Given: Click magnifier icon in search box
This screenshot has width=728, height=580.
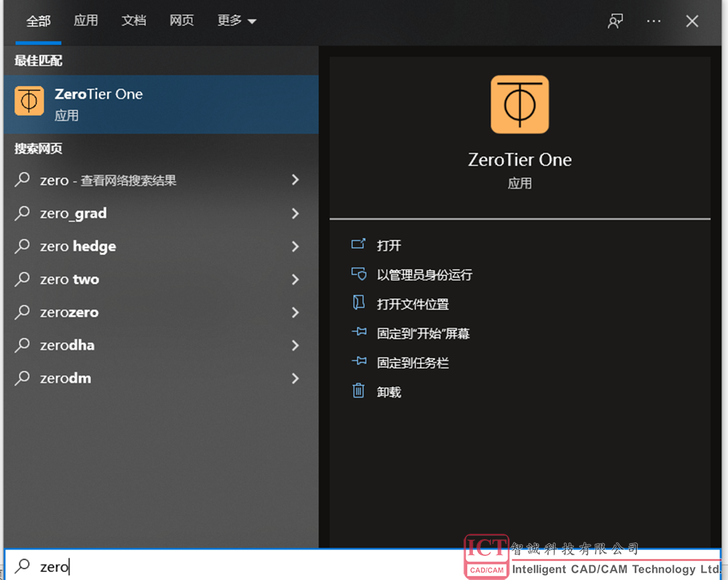Looking at the screenshot, I should pyautogui.click(x=22, y=566).
